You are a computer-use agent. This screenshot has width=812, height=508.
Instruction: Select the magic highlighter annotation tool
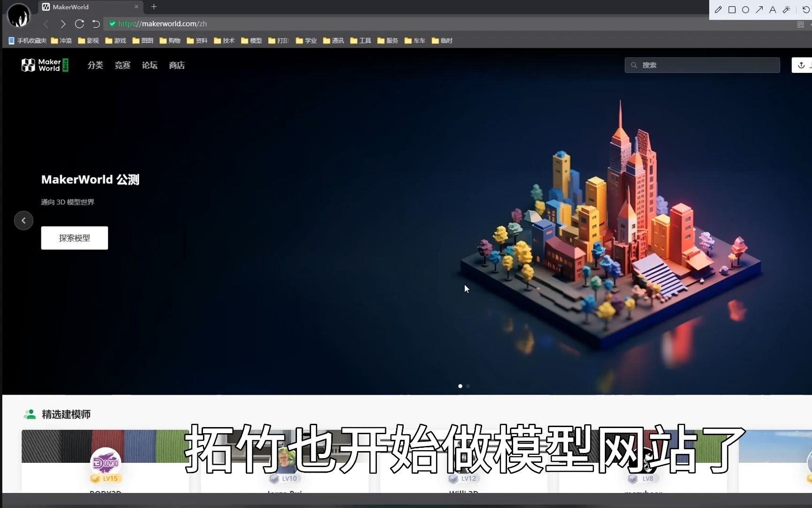(x=786, y=9)
